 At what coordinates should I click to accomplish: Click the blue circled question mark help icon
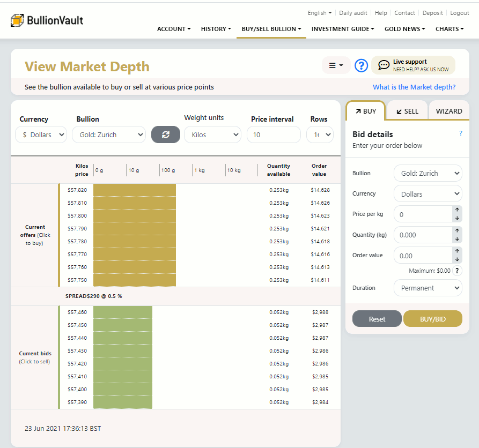pyautogui.click(x=361, y=65)
